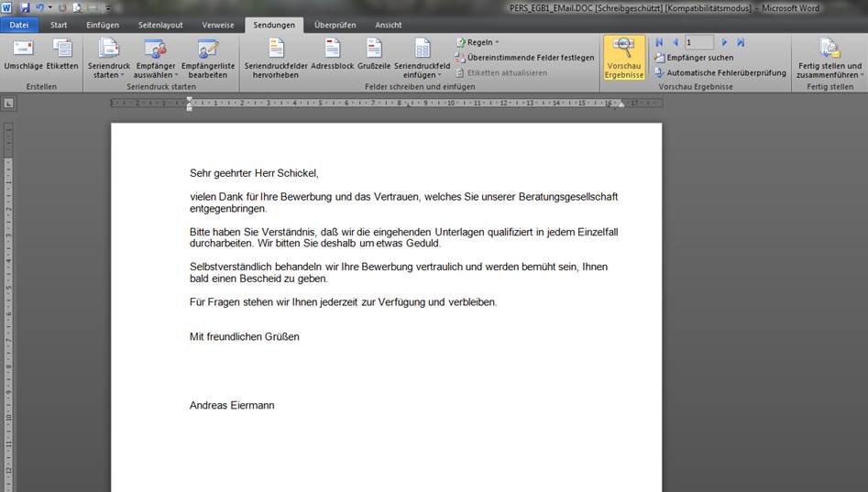The width and height of the screenshot is (868, 492).
Task: Jump to the last record arrow
Action: pos(741,42)
